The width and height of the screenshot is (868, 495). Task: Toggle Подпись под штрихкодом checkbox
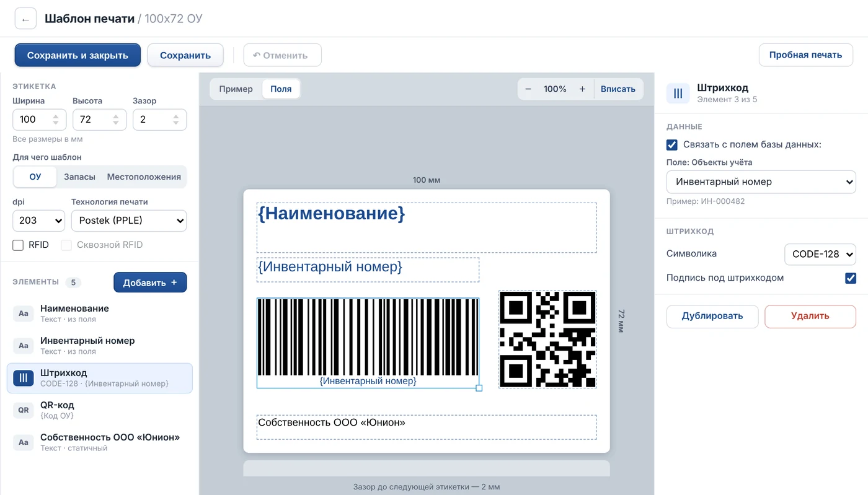851,278
